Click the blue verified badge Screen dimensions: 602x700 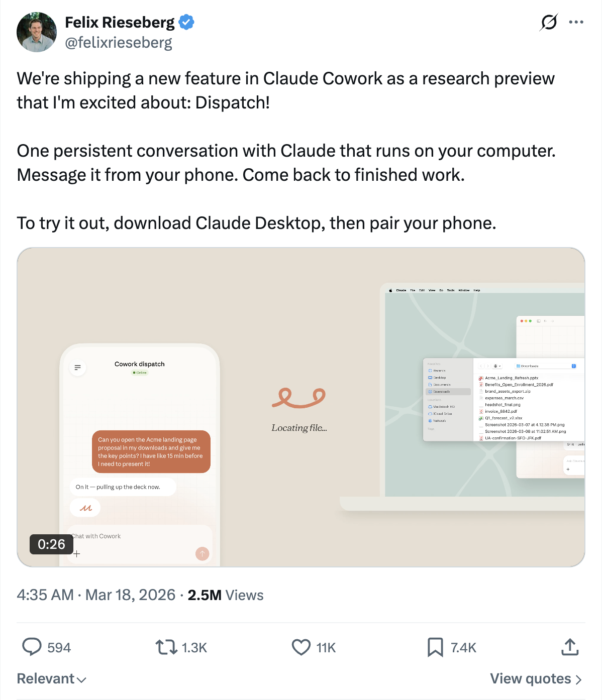click(186, 22)
